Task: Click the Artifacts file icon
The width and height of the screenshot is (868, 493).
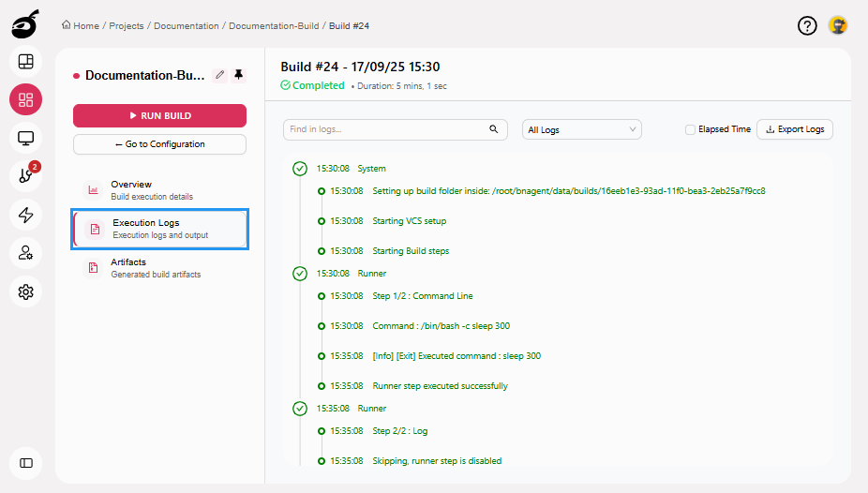Action: pos(93,268)
